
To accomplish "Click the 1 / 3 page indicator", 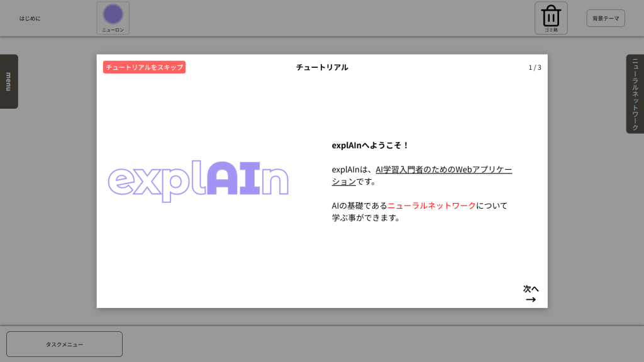I will tap(535, 67).
